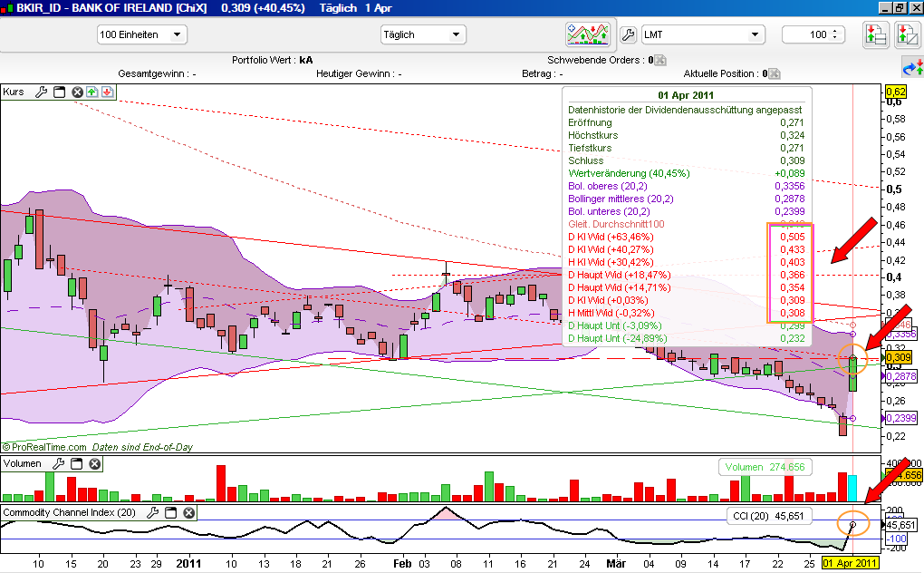
Task: Maximize the Volumen panel
Action: pos(77,464)
